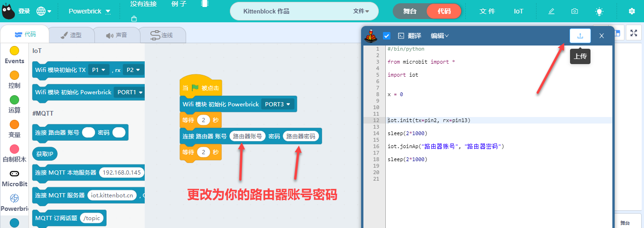
Task: Select the 声音 sounds tab
Action: point(116,35)
